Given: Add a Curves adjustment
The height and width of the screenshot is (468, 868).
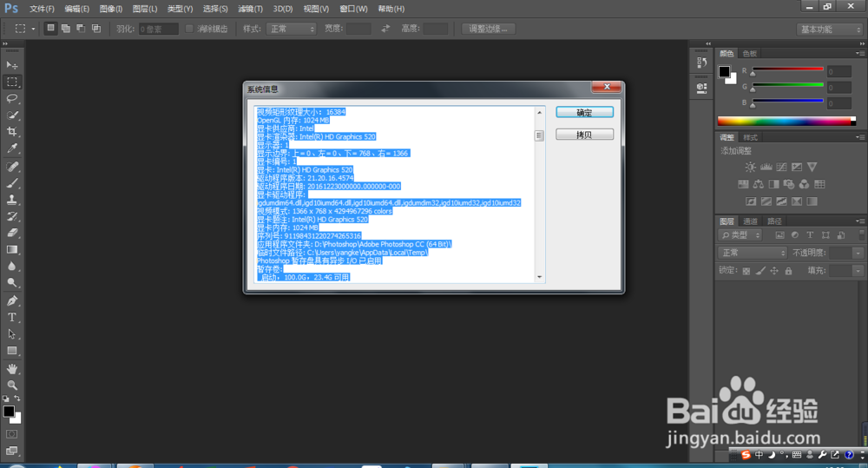Looking at the screenshot, I should coord(781,167).
